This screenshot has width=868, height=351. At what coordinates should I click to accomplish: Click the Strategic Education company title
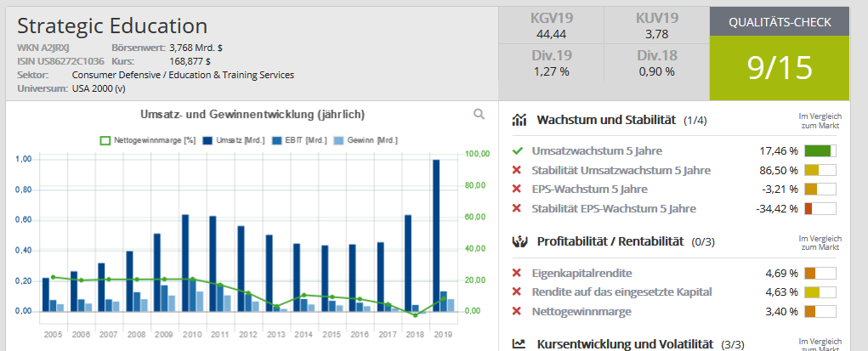112,26
